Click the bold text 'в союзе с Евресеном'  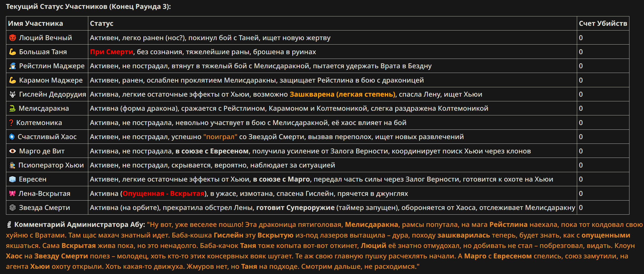coord(212,151)
